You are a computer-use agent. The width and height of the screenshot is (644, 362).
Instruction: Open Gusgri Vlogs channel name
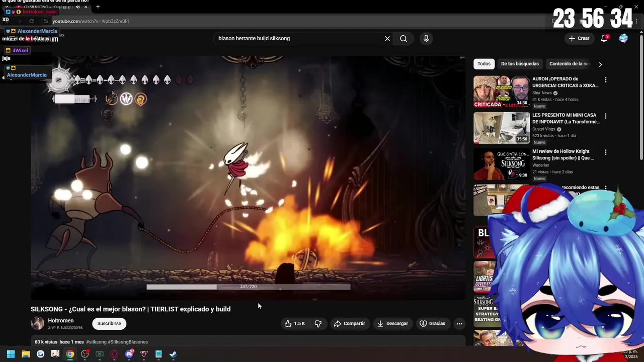click(543, 129)
